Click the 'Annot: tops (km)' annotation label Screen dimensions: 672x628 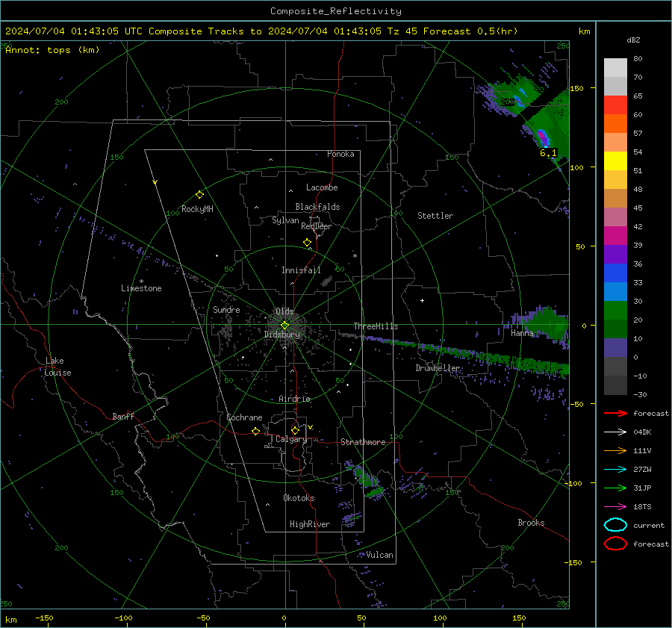52,50
